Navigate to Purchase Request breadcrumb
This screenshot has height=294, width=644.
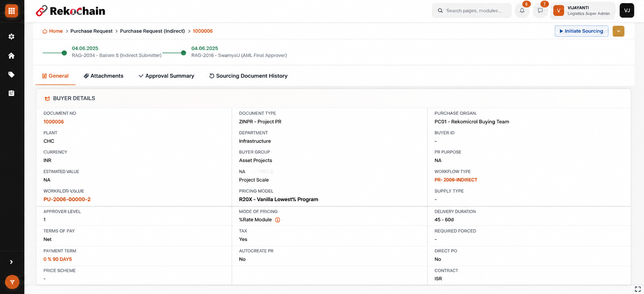(x=91, y=31)
